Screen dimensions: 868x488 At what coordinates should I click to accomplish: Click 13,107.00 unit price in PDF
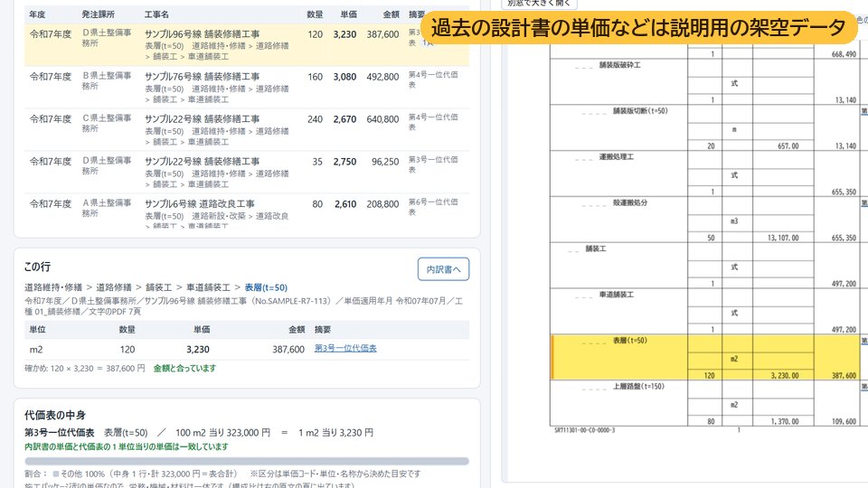[x=783, y=238]
